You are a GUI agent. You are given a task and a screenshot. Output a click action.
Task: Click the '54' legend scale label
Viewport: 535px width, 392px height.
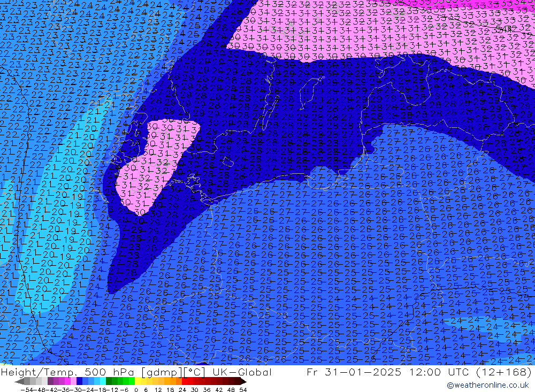pyautogui.click(x=243, y=390)
